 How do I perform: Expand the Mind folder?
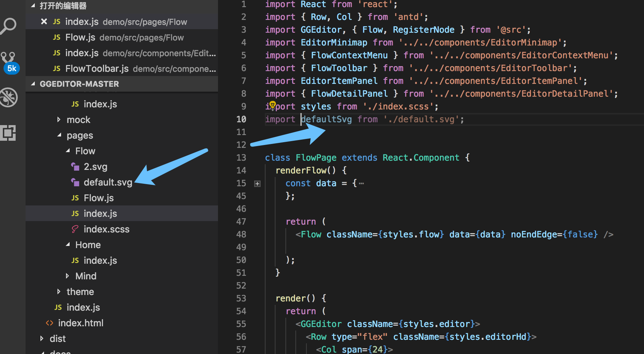(x=67, y=276)
